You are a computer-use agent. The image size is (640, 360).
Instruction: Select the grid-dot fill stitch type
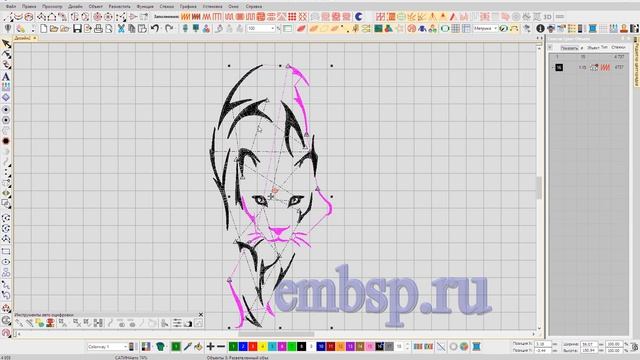point(292,17)
